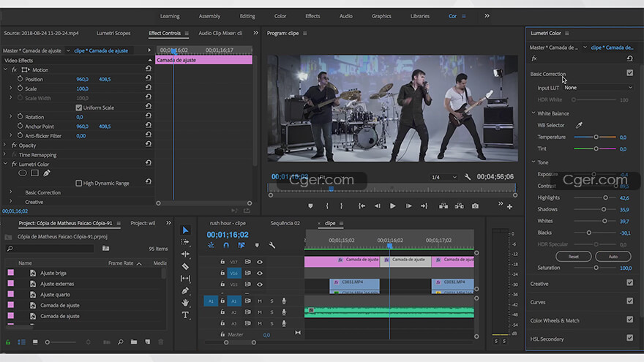Disable the Creative section checkbox
644x362 pixels.
[629, 282]
